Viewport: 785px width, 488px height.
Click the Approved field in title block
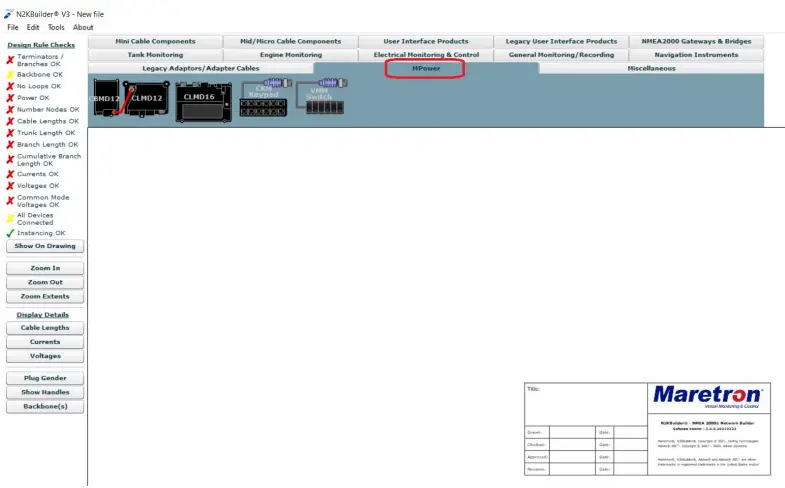coord(572,457)
